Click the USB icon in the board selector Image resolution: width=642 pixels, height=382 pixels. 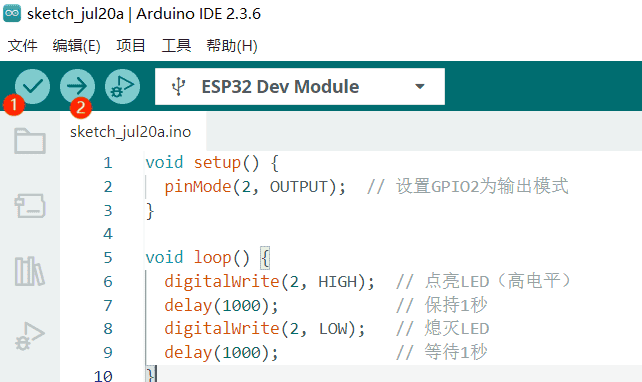(x=179, y=87)
